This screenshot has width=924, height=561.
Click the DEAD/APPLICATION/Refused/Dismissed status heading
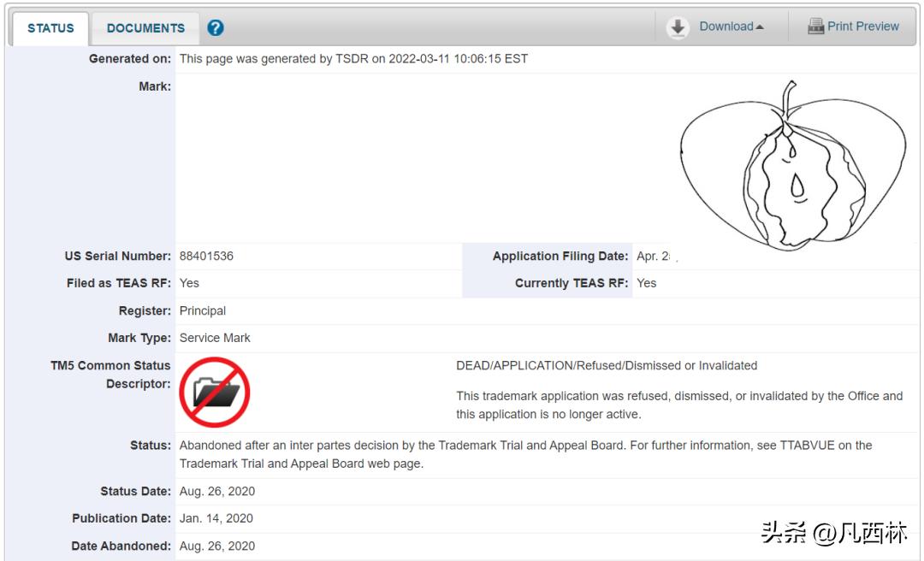(x=607, y=366)
